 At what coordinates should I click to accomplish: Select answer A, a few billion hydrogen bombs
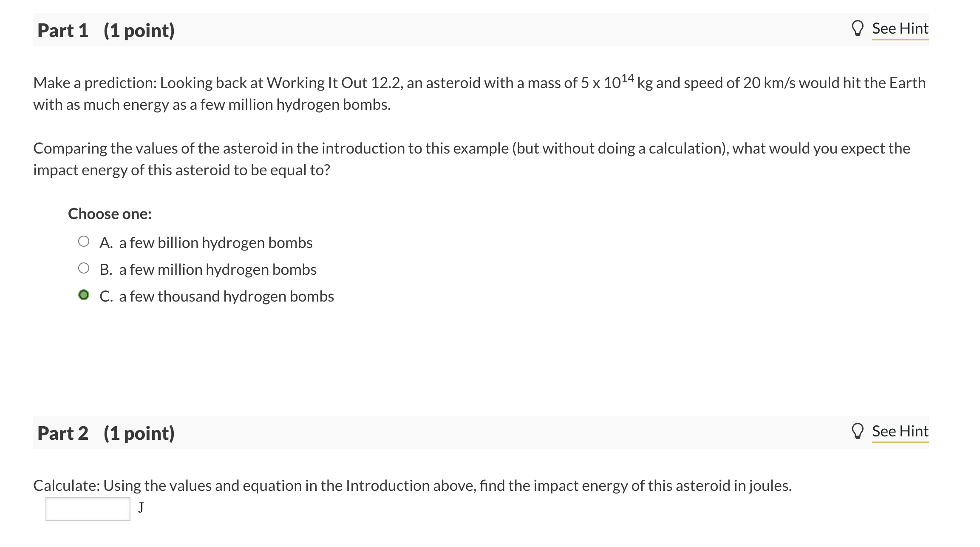(x=85, y=241)
